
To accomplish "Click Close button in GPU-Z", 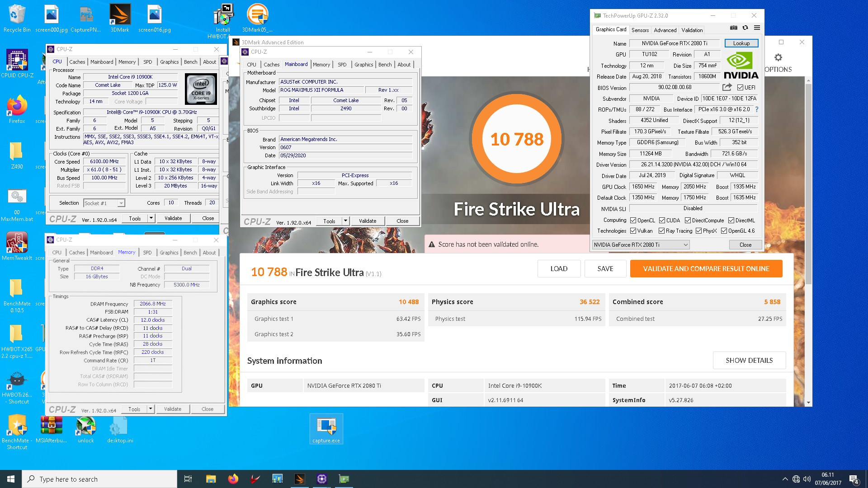I will pos(745,244).
